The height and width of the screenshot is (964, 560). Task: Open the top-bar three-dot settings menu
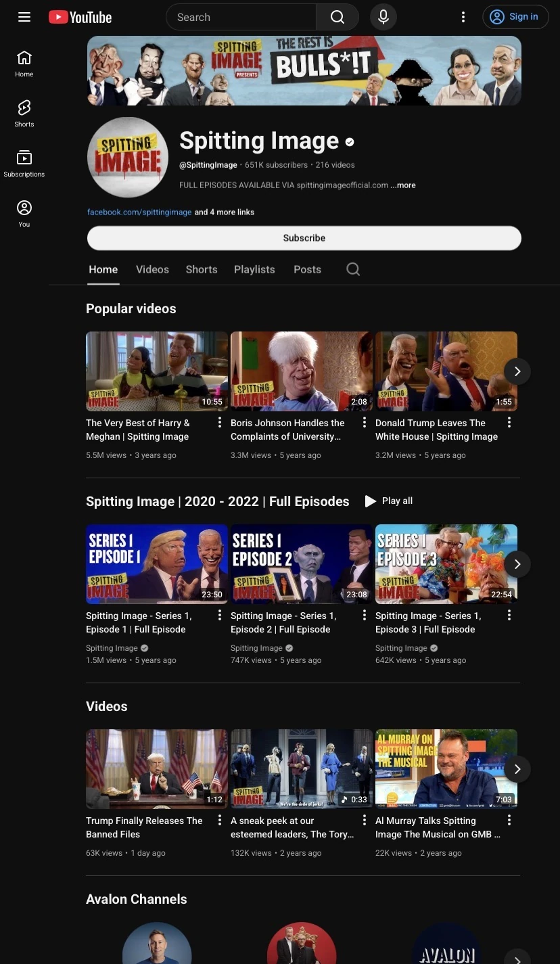(x=463, y=17)
